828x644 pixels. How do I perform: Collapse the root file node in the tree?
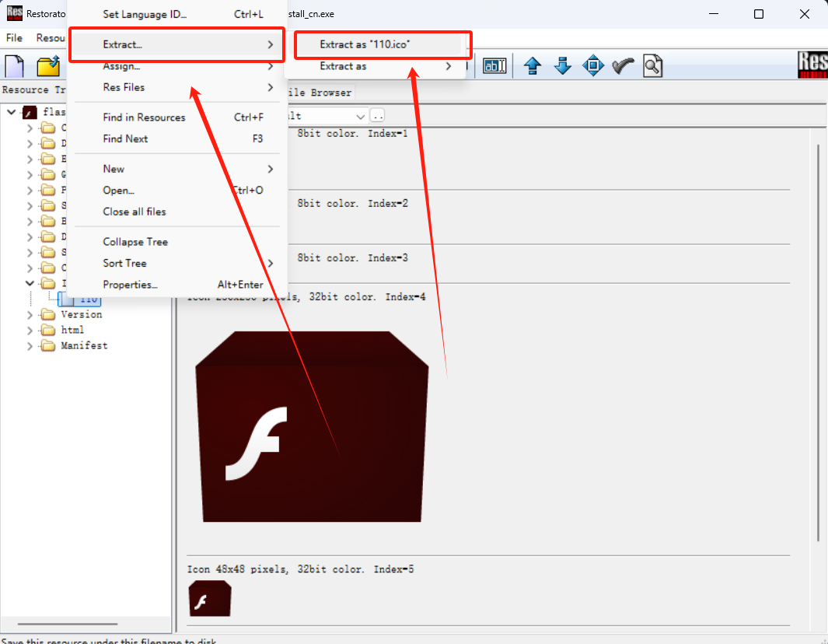(x=11, y=112)
